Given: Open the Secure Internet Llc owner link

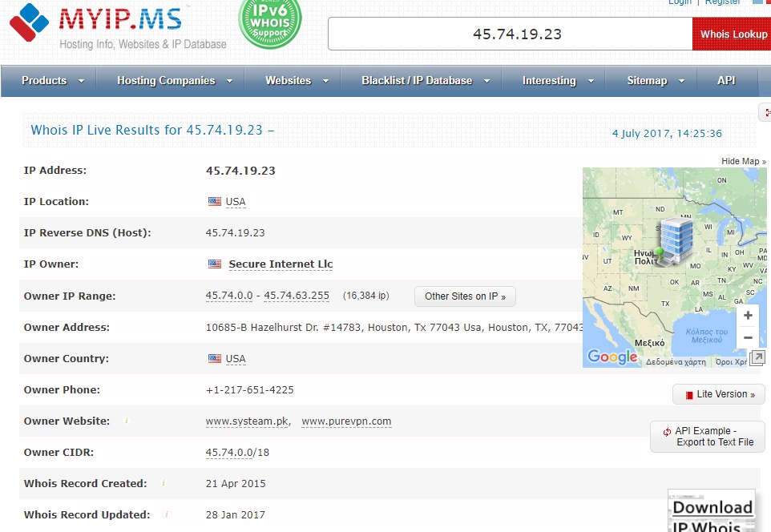Looking at the screenshot, I should coord(281,264).
